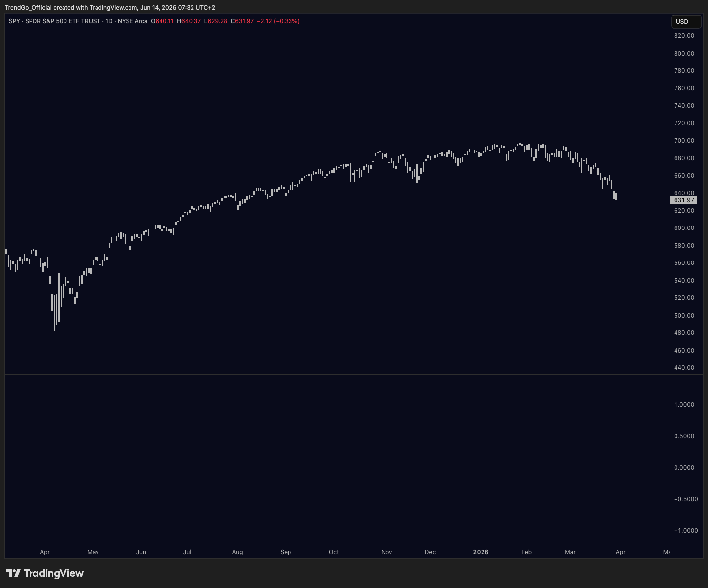
Task: Click the −1.0000 indicator axis label
Action: tap(686, 531)
